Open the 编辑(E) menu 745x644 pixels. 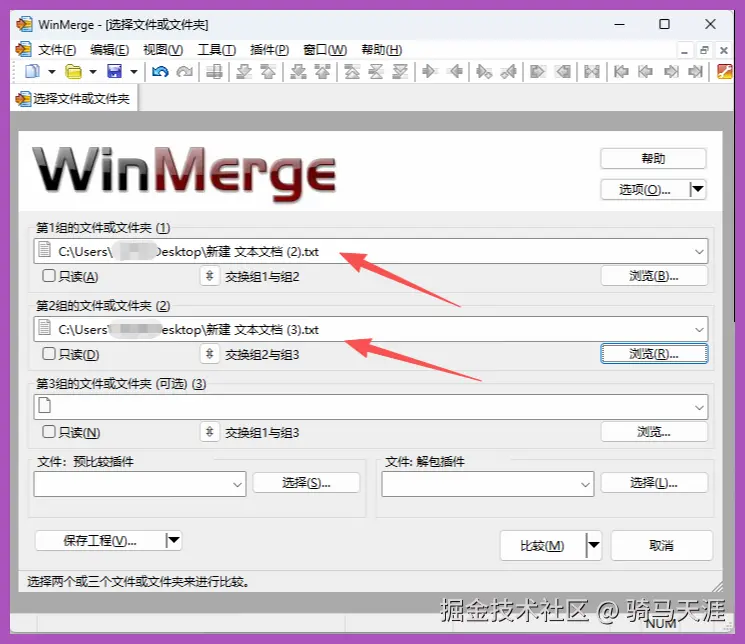[109, 50]
